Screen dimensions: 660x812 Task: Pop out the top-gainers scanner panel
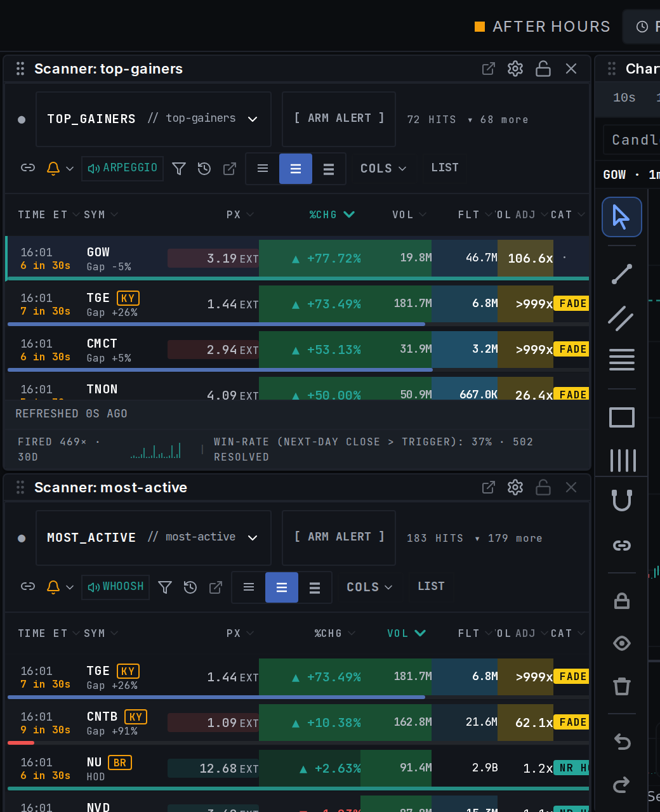pos(489,69)
